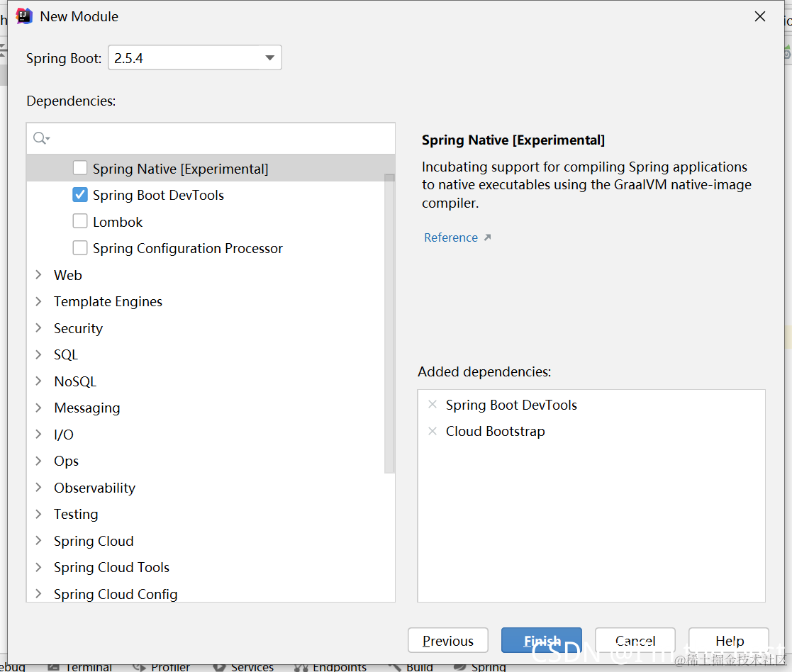Expand the Spring Cloud Tools category
Screen dimensions: 792x672
click(x=38, y=567)
